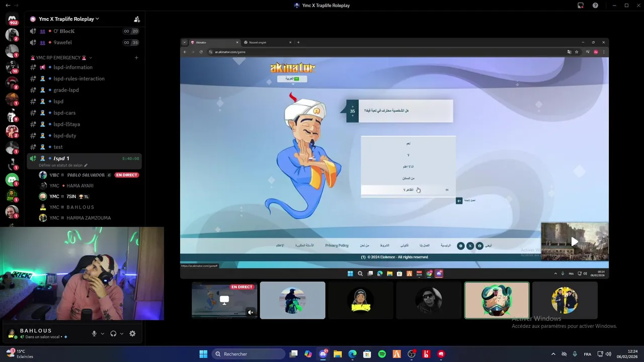
Task: Answer لا in the Akinator question
Action: click(408, 155)
